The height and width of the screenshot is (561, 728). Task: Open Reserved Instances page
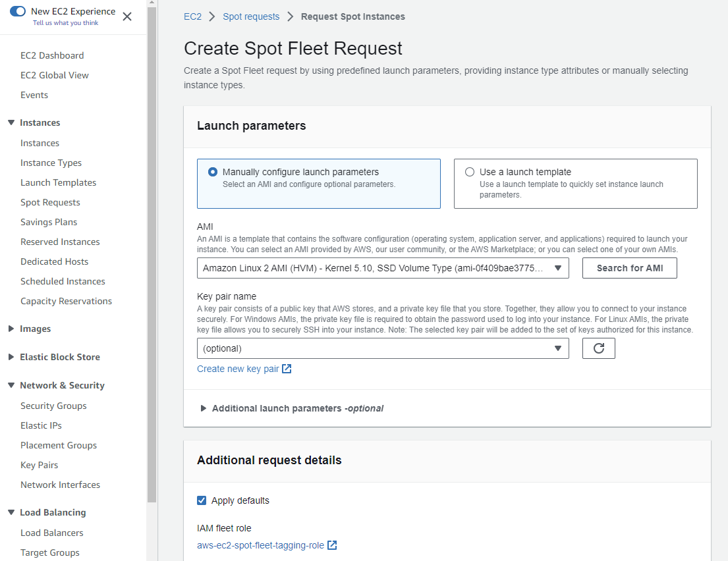coord(60,242)
